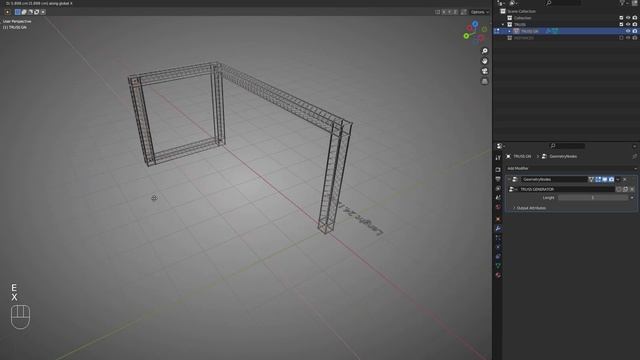Open the Add Modifier dropdown

571,168
